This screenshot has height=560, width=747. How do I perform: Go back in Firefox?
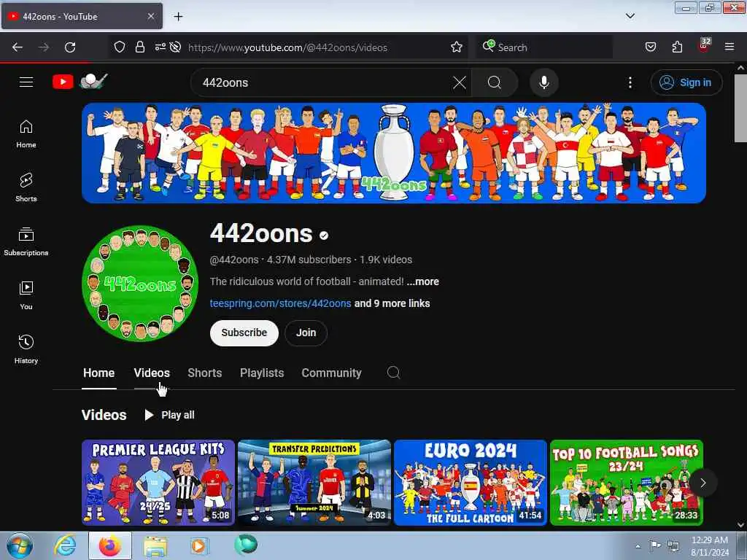(18, 47)
